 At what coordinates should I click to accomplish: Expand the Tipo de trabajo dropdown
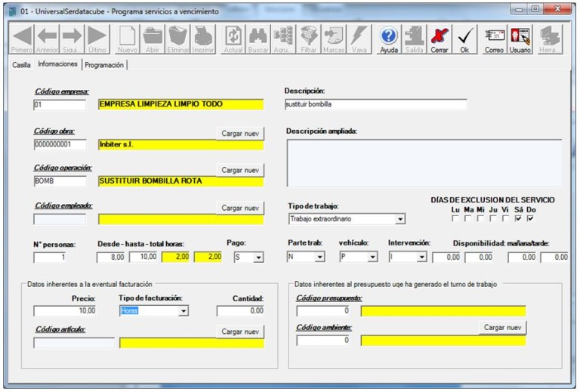(400, 219)
